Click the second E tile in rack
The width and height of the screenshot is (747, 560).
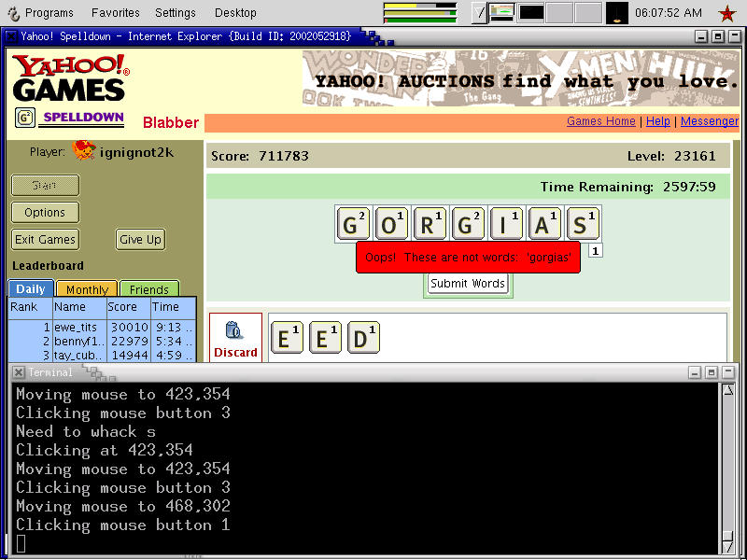(325, 337)
